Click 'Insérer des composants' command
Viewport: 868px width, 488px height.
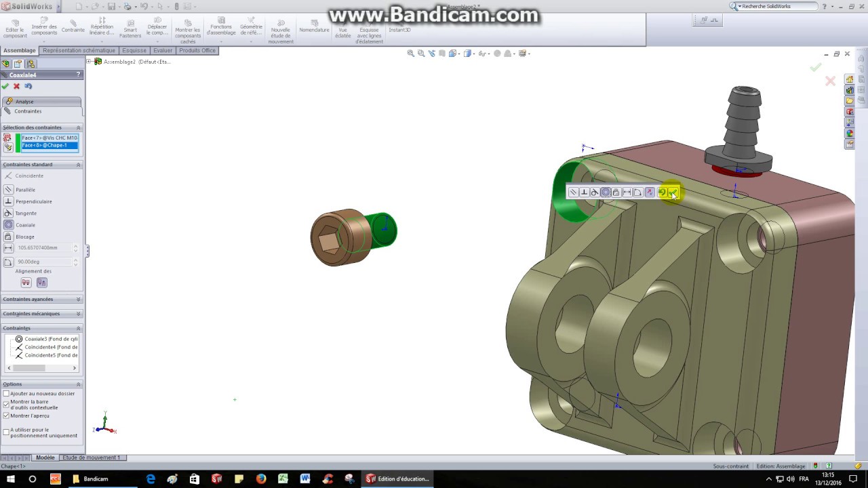click(x=44, y=26)
